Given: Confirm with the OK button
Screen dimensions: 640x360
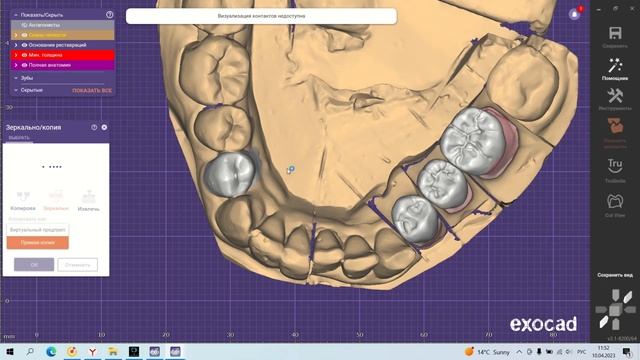Looking at the screenshot, I should coord(34,264).
